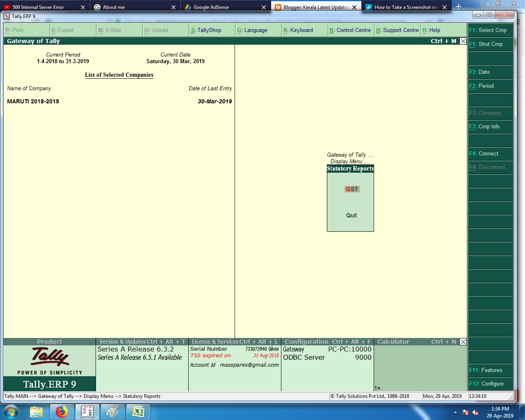Screen dimensions: 525x420
Task: Switch to the About me tab
Action: point(114,7)
